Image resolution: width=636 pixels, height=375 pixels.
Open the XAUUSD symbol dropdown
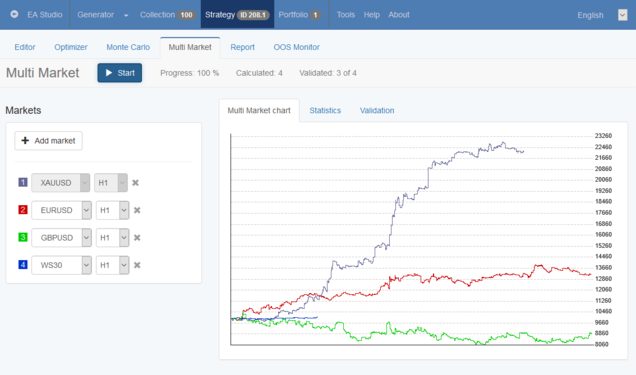click(x=60, y=183)
